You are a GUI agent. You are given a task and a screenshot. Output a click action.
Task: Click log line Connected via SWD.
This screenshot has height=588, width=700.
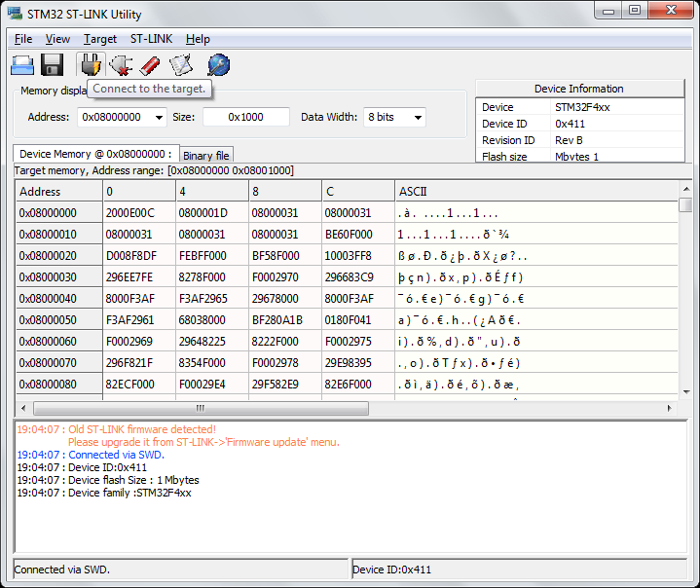click(91, 455)
